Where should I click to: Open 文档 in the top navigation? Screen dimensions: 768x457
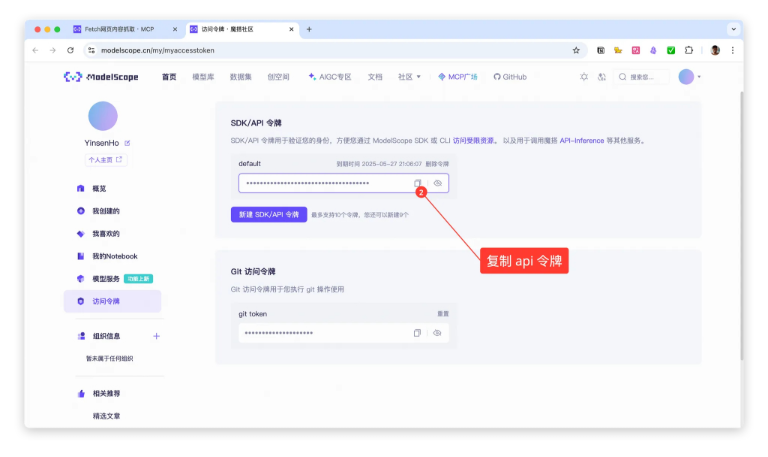(375, 77)
